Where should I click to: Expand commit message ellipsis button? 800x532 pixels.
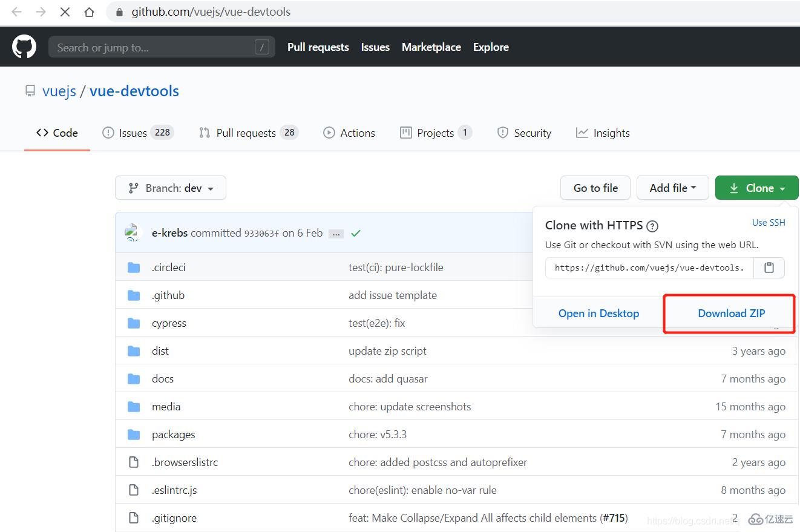click(x=336, y=234)
